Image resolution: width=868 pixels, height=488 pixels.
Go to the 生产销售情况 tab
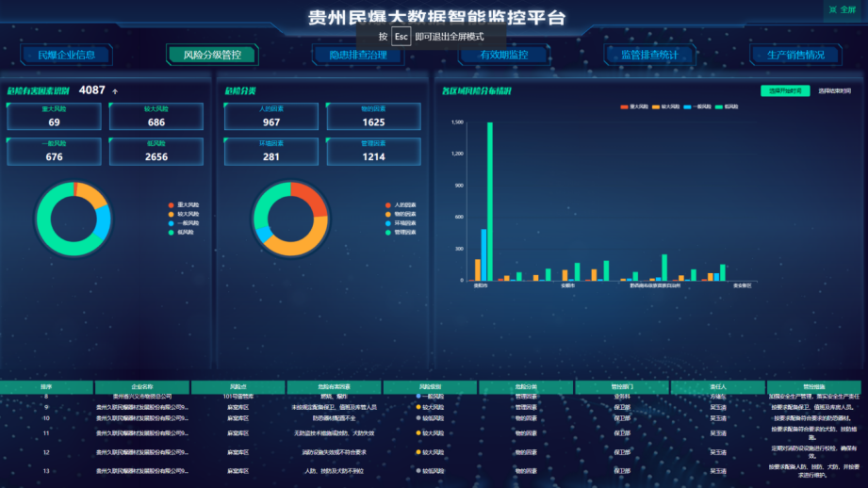click(x=794, y=55)
